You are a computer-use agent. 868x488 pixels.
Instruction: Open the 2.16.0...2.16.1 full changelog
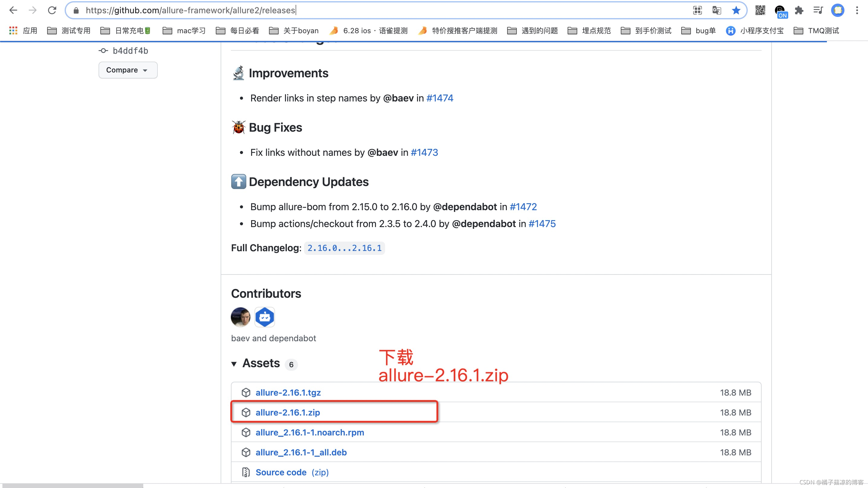click(x=344, y=248)
